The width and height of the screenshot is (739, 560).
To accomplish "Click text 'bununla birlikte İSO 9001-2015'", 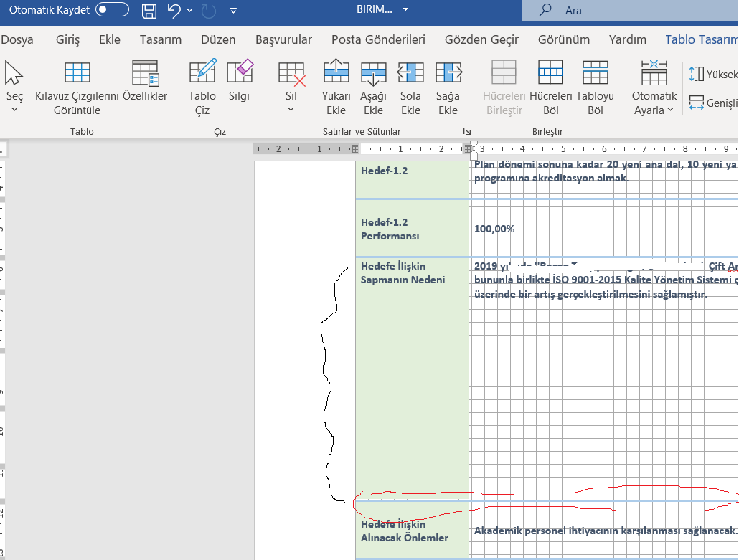I will coord(548,280).
